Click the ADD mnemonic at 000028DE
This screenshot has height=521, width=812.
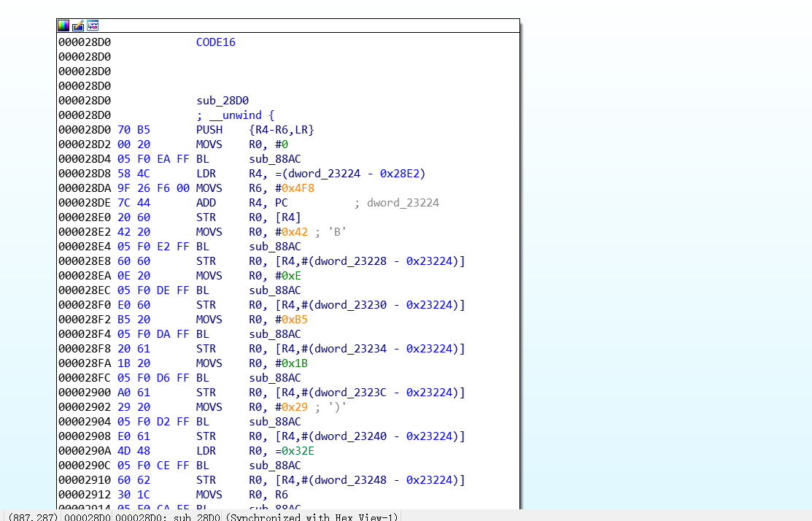pyautogui.click(x=206, y=203)
